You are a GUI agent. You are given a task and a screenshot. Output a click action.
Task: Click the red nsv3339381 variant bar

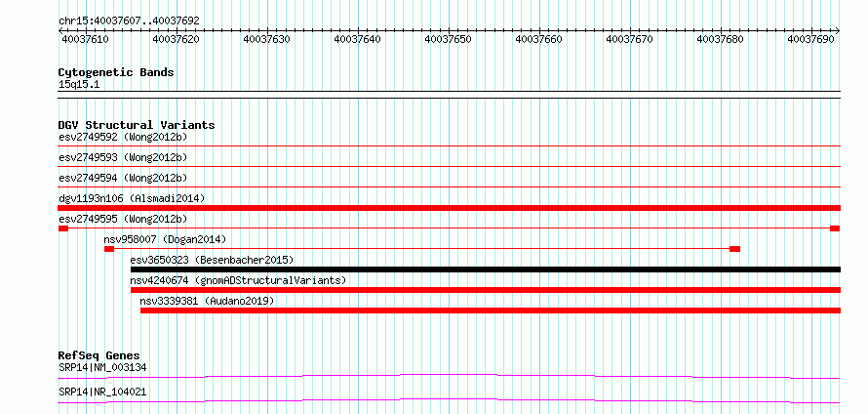point(491,310)
